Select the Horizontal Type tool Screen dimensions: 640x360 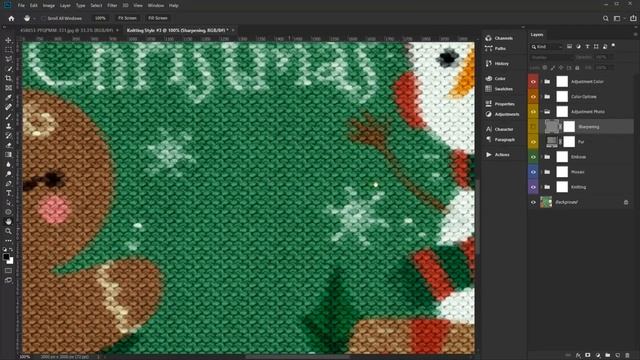(x=8, y=193)
